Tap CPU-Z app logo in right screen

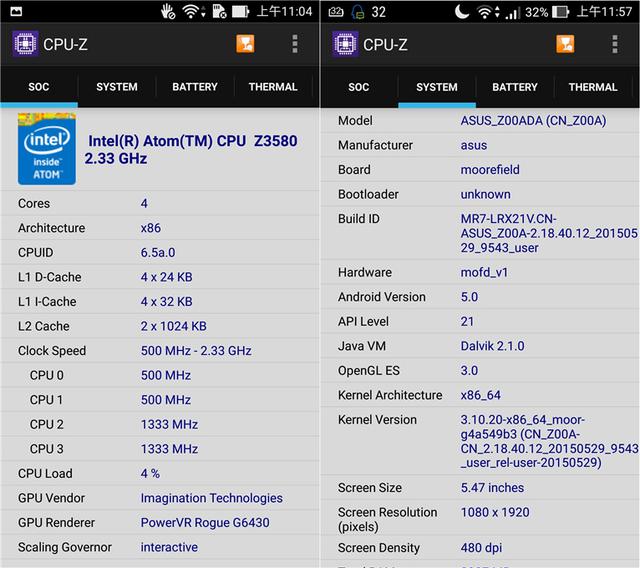click(x=345, y=44)
